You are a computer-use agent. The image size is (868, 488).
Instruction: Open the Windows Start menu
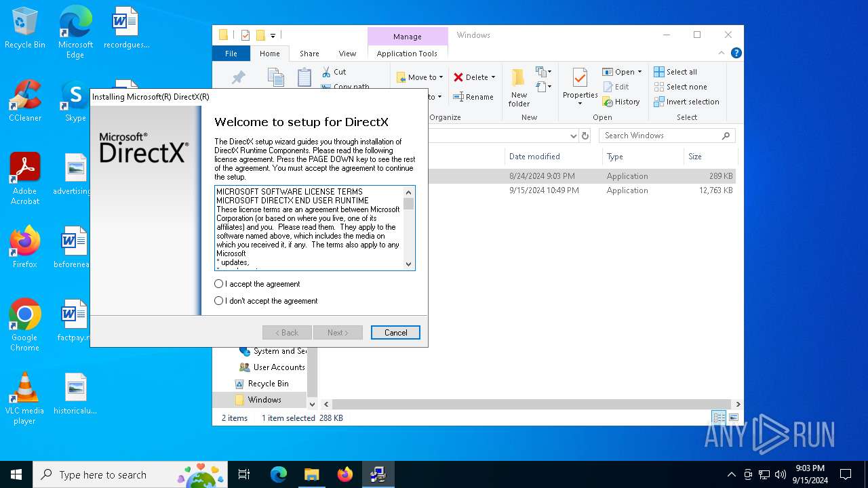click(x=16, y=474)
